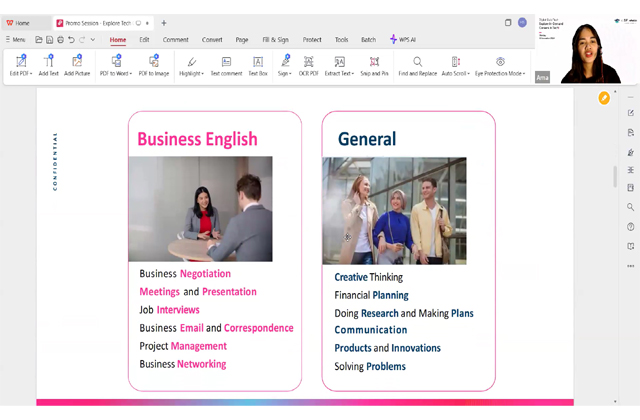640x420 pixels.
Task: Click the PDF to Image converter icon
Action: coord(153,62)
